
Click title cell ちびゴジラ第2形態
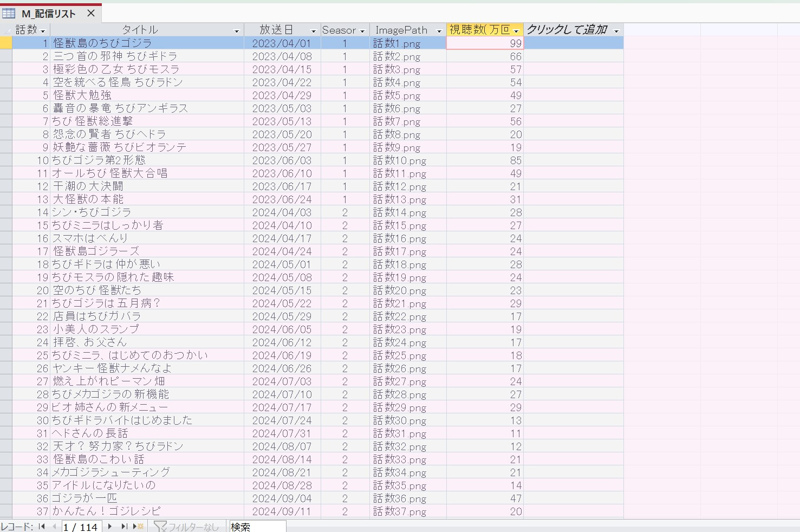pos(147,160)
